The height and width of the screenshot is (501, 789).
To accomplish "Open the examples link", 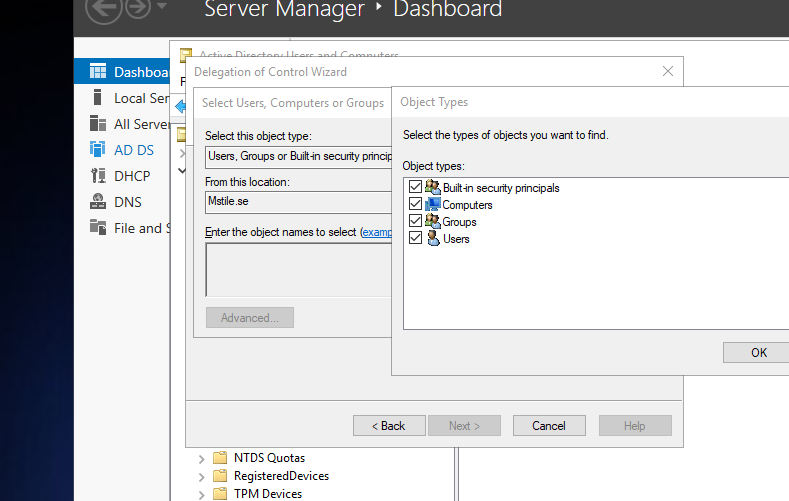I will click(x=376, y=232).
